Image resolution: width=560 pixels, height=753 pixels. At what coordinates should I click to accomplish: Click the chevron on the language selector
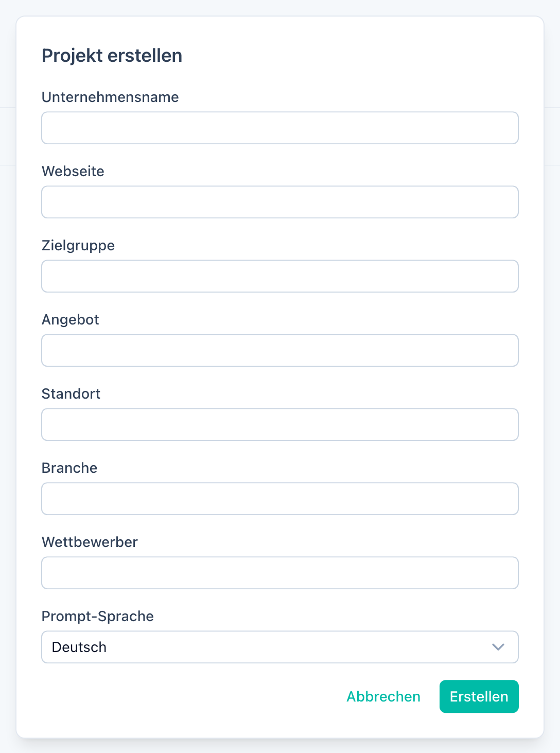[497, 647]
